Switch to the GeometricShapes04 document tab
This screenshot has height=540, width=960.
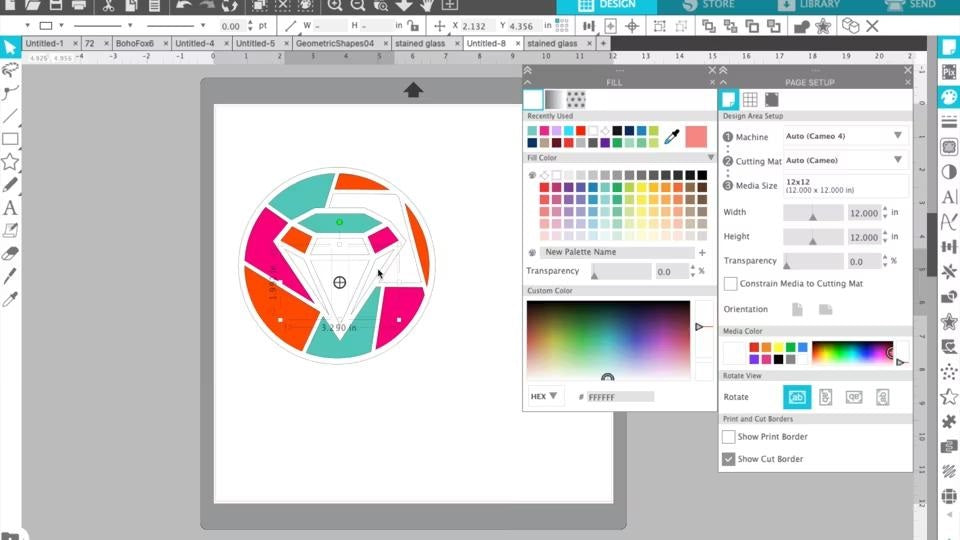(x=334, y=44)
